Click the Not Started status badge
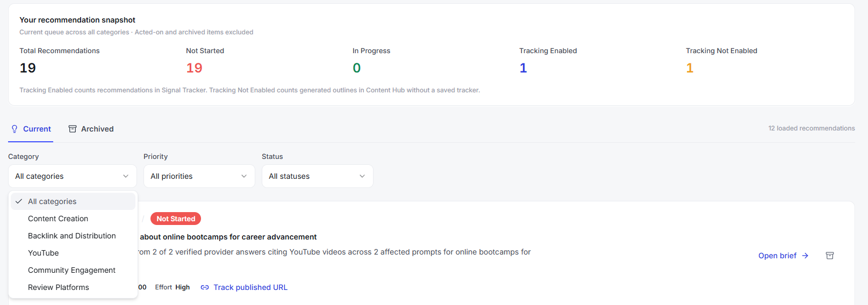The image size is (868, 305). pyautogui.click(x=176, y=219)
